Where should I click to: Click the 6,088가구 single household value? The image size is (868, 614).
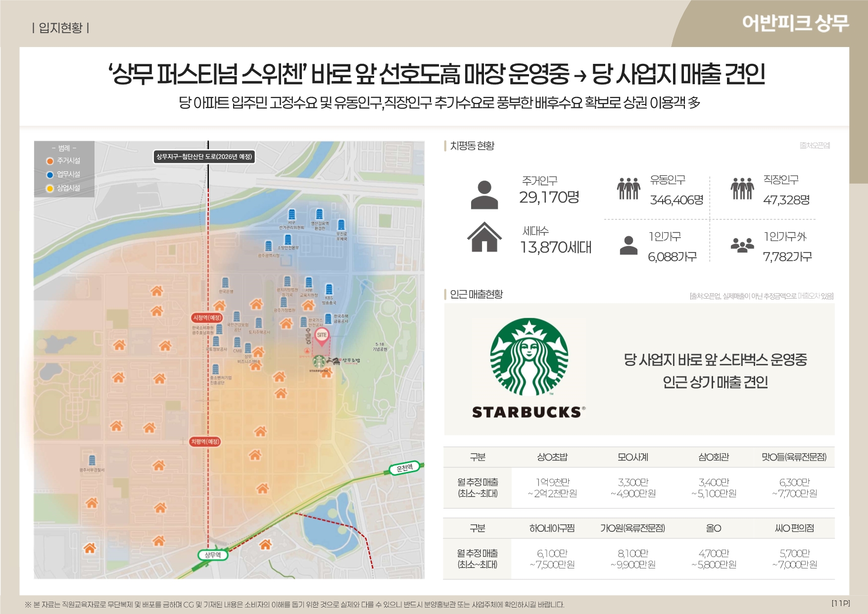click(x=673, y=256)
